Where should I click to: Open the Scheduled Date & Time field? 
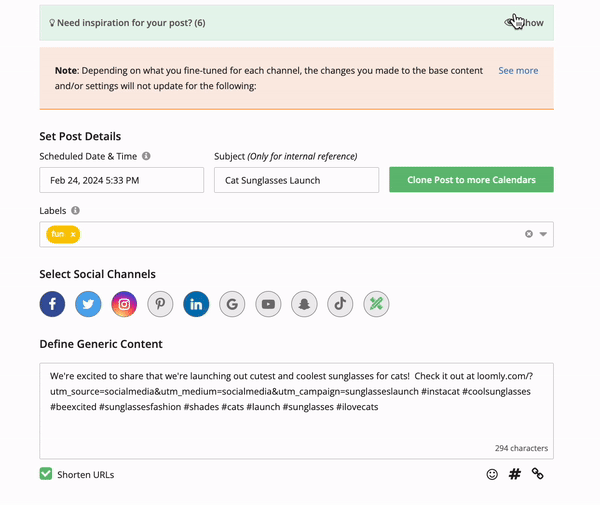click(121, 180)
